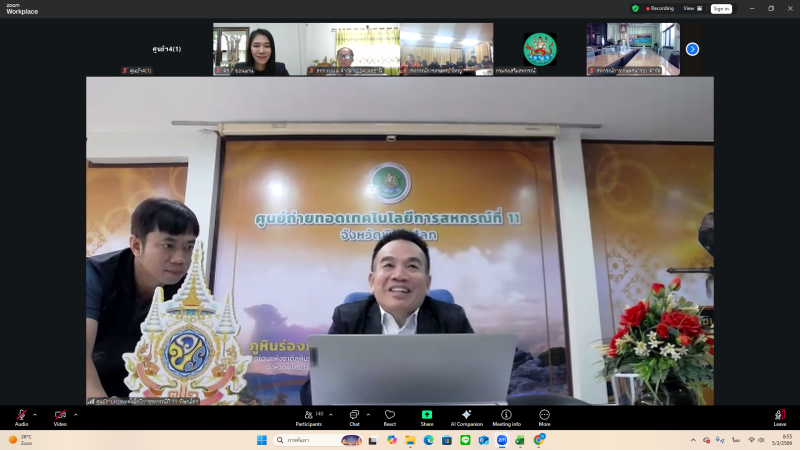Open the View layout menu
The width and height of the screenshot is (800, 450).
coord(690,8)
